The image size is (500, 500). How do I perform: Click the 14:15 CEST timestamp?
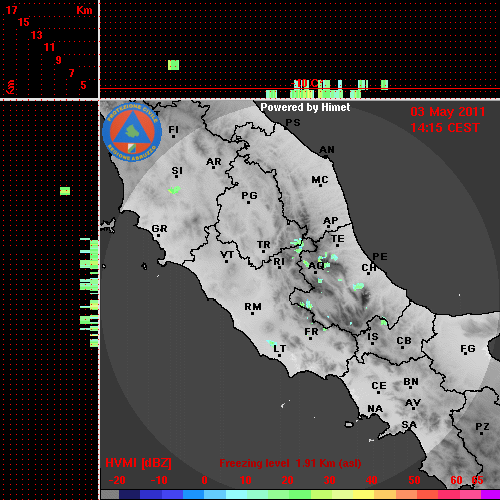[445, 128]
